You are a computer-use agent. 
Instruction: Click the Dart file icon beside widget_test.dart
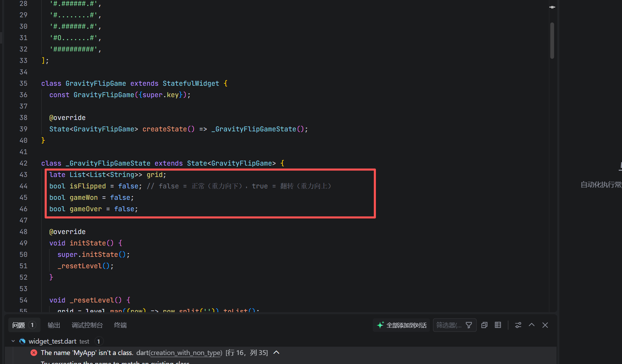[x=22, y=341]
